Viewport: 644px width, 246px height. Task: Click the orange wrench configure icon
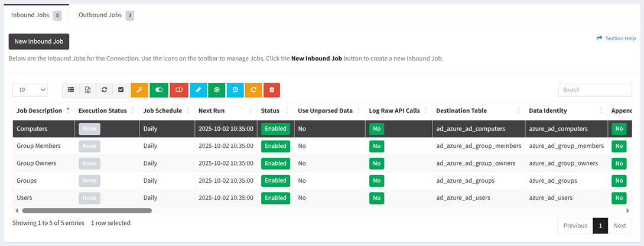139,90
